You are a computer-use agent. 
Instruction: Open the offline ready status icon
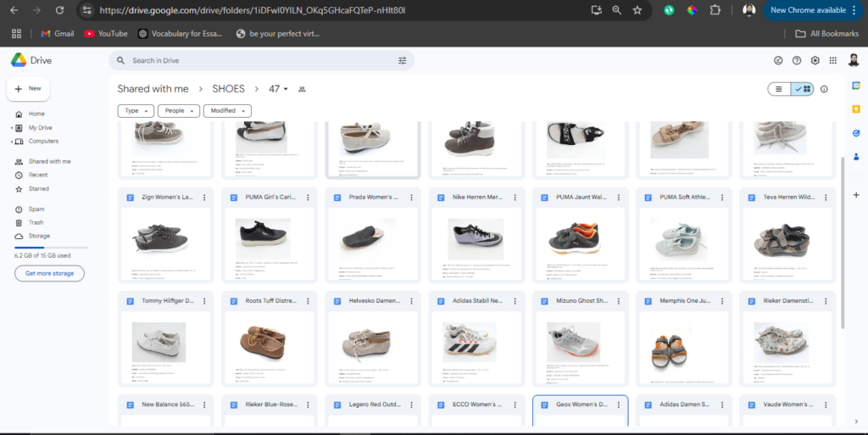778,60
